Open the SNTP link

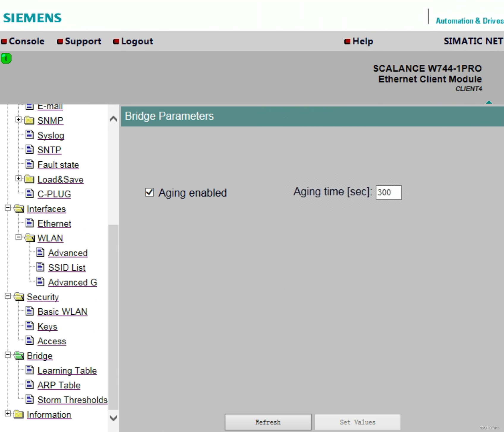pos(49,150)
